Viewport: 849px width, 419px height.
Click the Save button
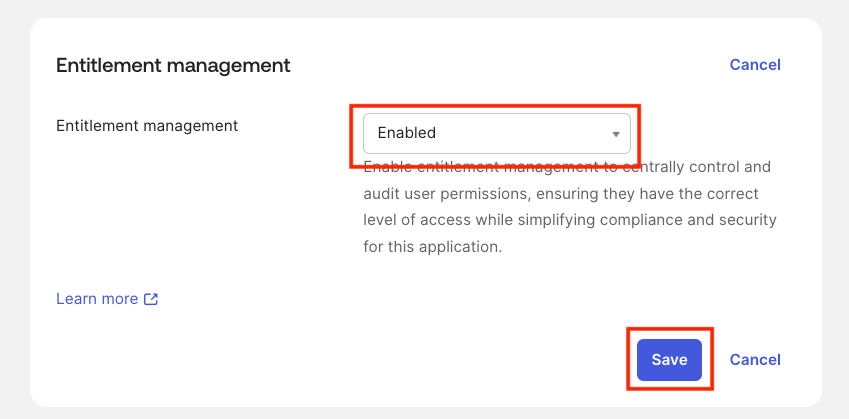click(x=669, y=360)
